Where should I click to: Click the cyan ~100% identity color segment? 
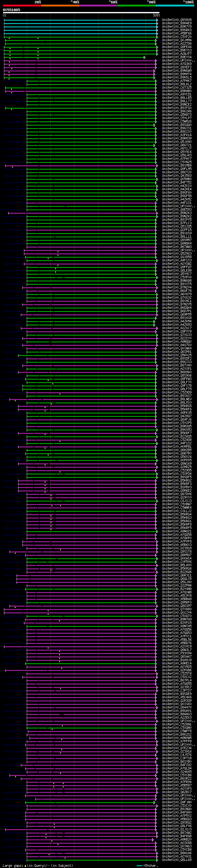tap(175, 6)
